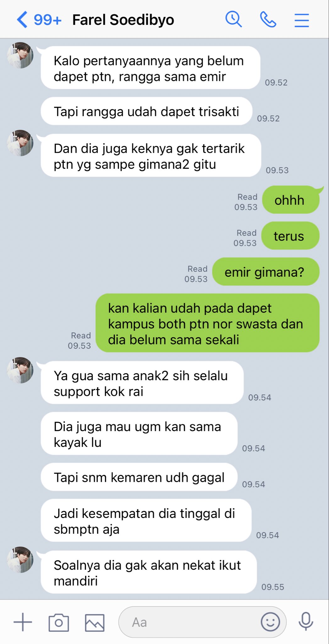Open the hamburger chat menu

(x=302, y=20)
